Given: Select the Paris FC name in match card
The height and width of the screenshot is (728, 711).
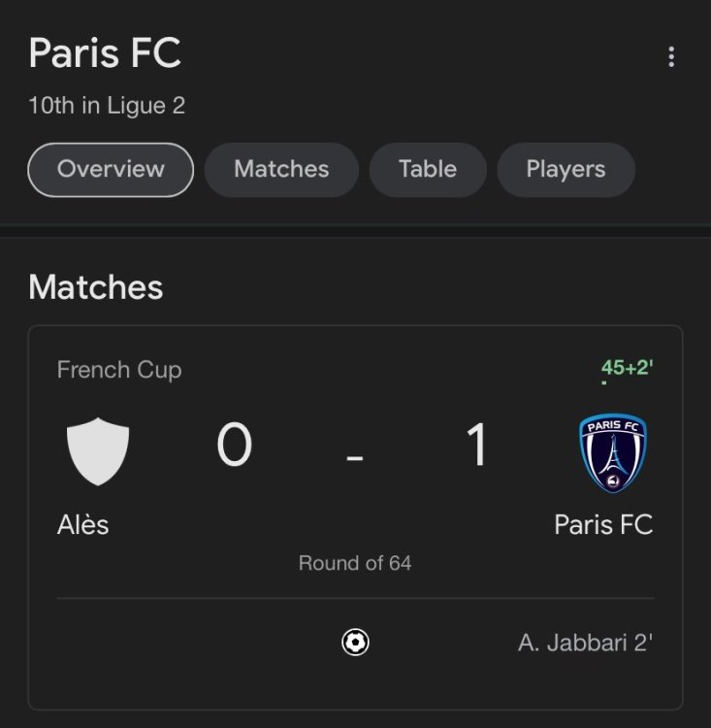Looking at the screenshot, I should point(603,525).
